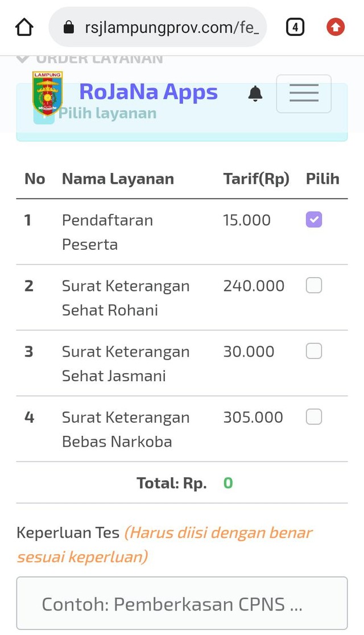Tap the browser home icon
This screenshot has width=364, height=635.
[24, 27]
